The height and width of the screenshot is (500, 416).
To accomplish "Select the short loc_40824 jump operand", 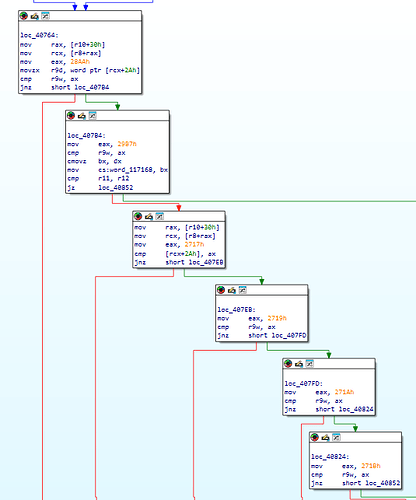I will [344, 409].
